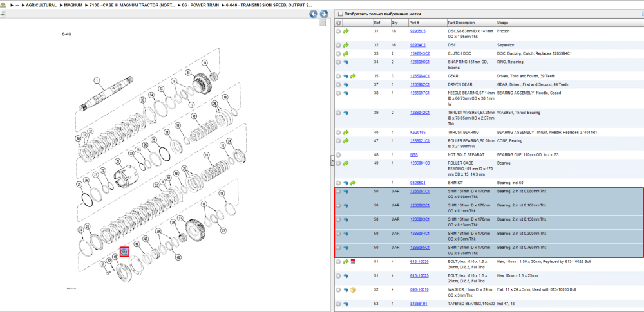Click red-blue list icon for bolt 613-10030
This screenshot has height=312, width=644.
(353, 262)
